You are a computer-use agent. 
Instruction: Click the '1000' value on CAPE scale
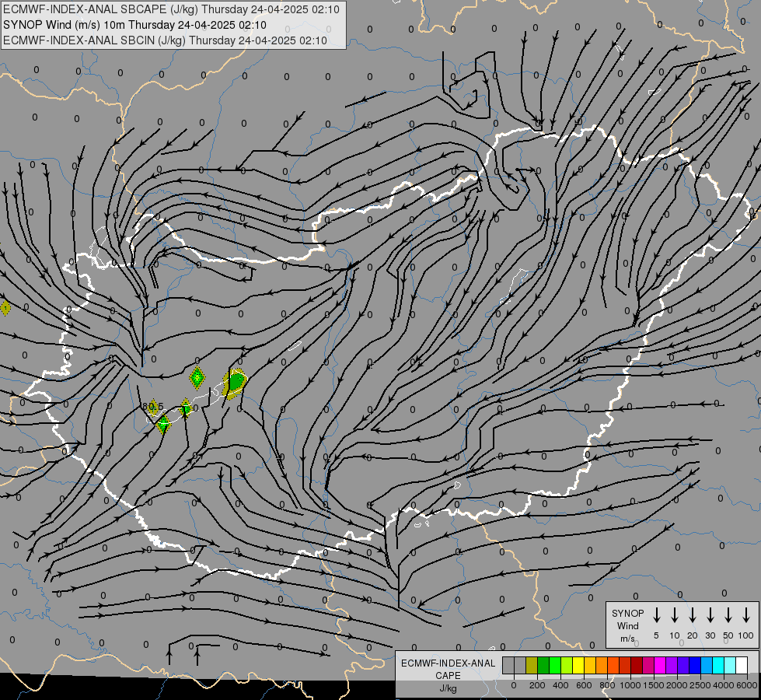(630, 685)
